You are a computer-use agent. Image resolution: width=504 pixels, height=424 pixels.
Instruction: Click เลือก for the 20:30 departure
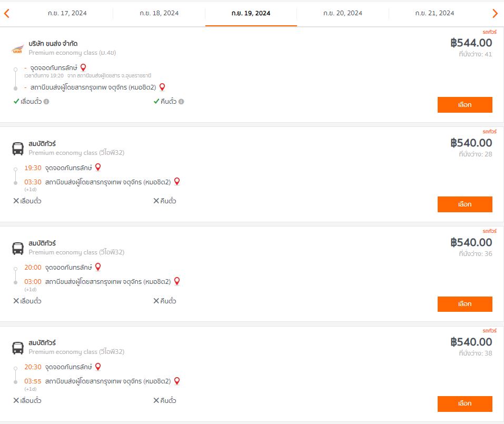click(465, 403)
